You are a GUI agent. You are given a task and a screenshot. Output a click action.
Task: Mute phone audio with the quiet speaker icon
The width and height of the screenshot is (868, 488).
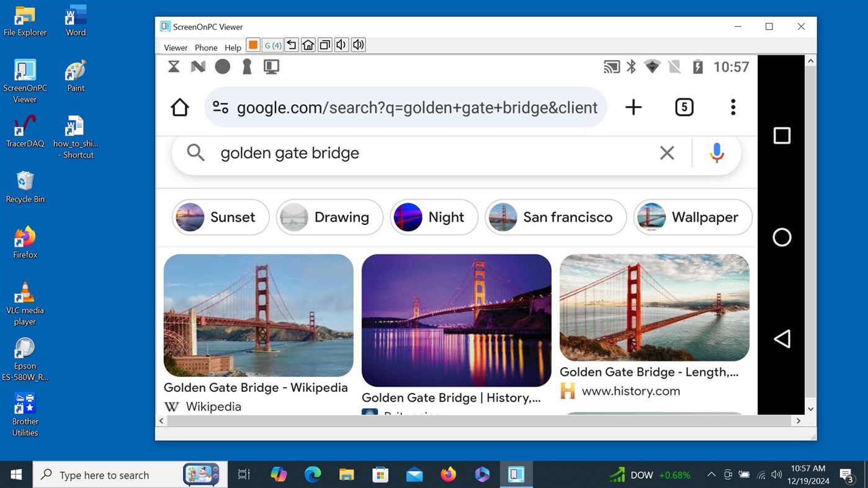[x=341, y=45]
